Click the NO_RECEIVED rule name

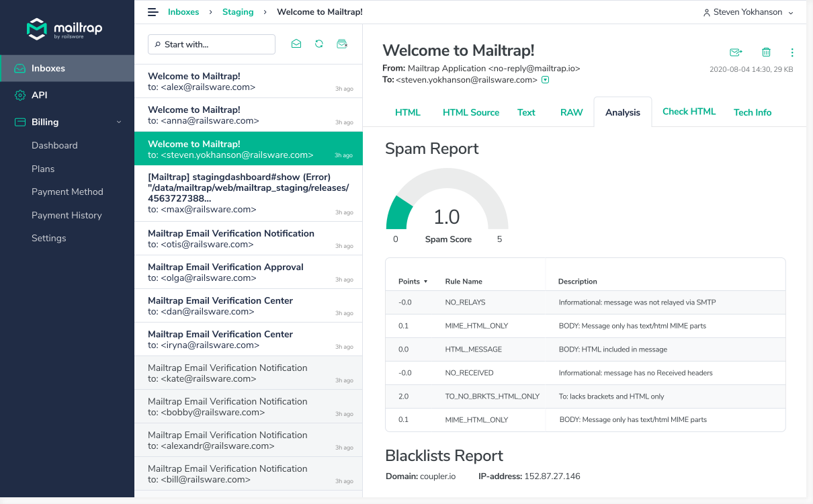(x=470, y=373)
